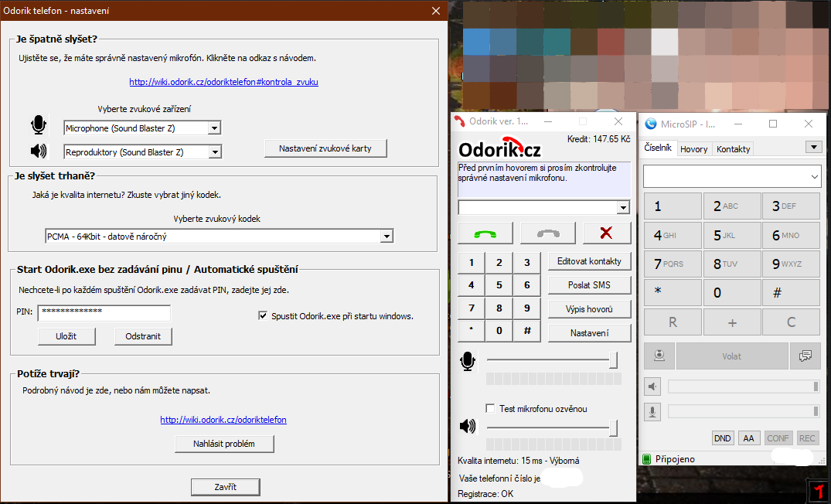The image size is (831, 504).
Task: Click the speaker icon in Odorik settings
Action: pyautogui.click(x=38, y=151)
